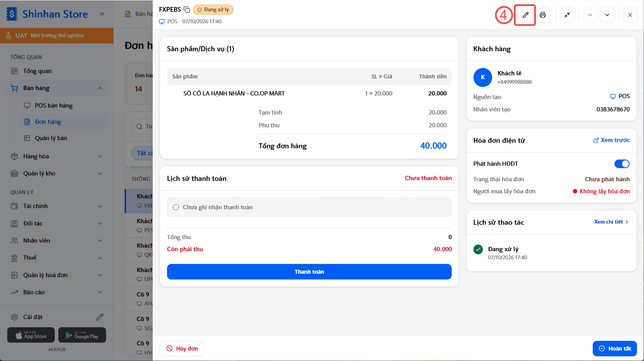The height and width of the screenshot is (361, 644).
Task: Open the App Store download badge
Action: [31, 335]
